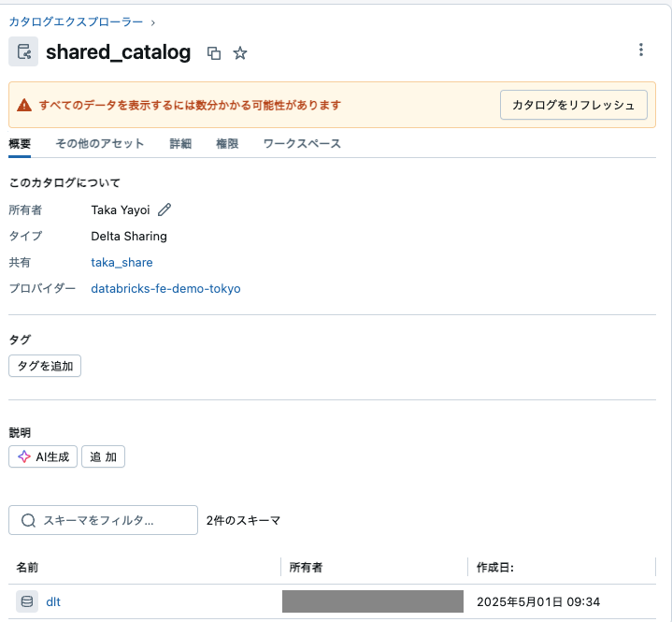Click the カタログをリフレッシュ button

574,105
